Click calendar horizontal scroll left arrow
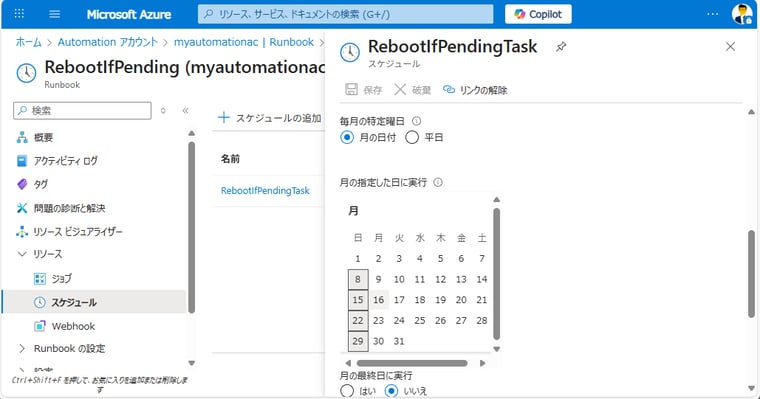Image resolution: width=760 pixels, height=399 pixels. coord(348,363)
